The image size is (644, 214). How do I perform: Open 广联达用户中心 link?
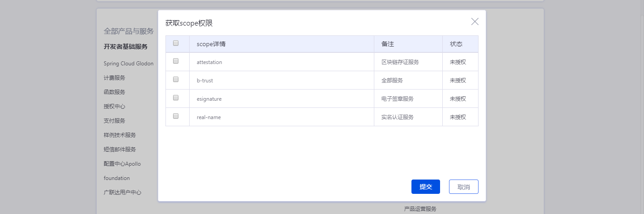(123, 193)
